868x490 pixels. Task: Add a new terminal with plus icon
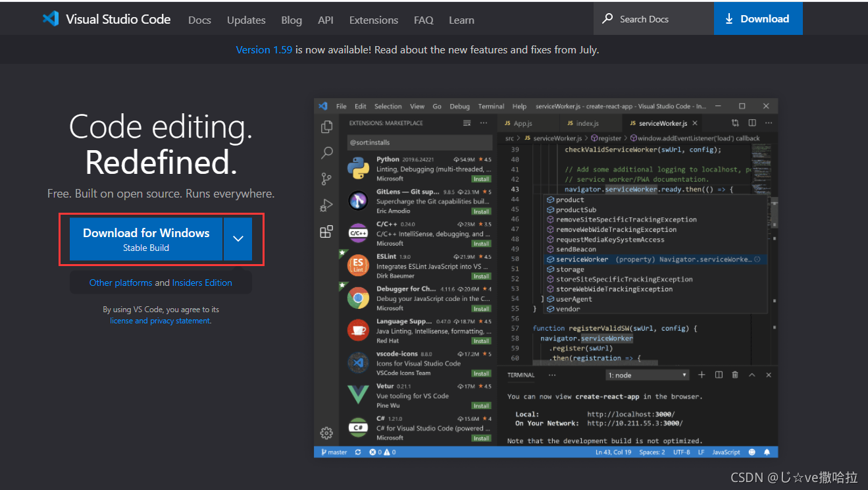pos(702,375)
